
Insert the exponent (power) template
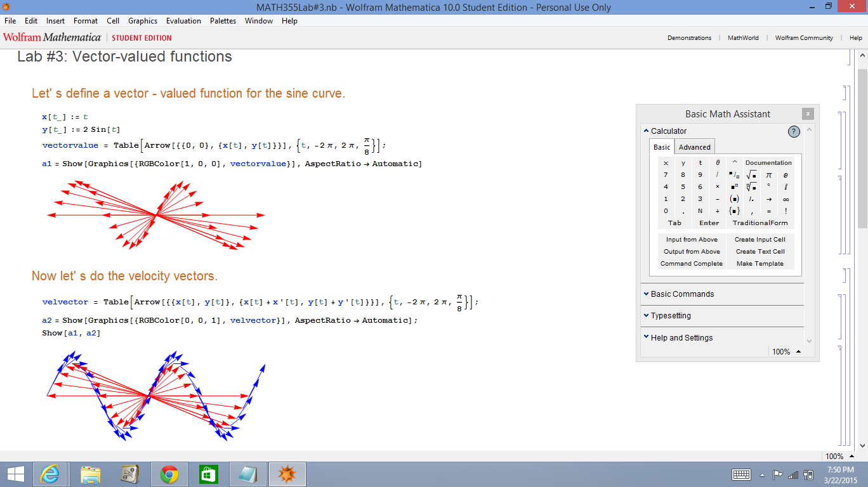(x=735, y=186)
